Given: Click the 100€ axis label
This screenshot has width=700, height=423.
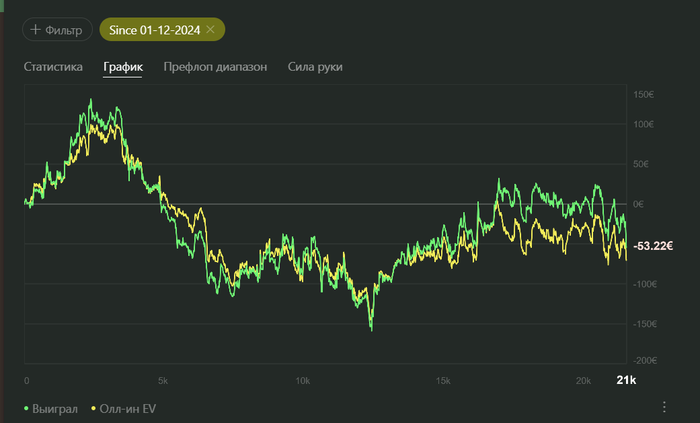Looking at the screenshot, I should [x=643, y=124].
